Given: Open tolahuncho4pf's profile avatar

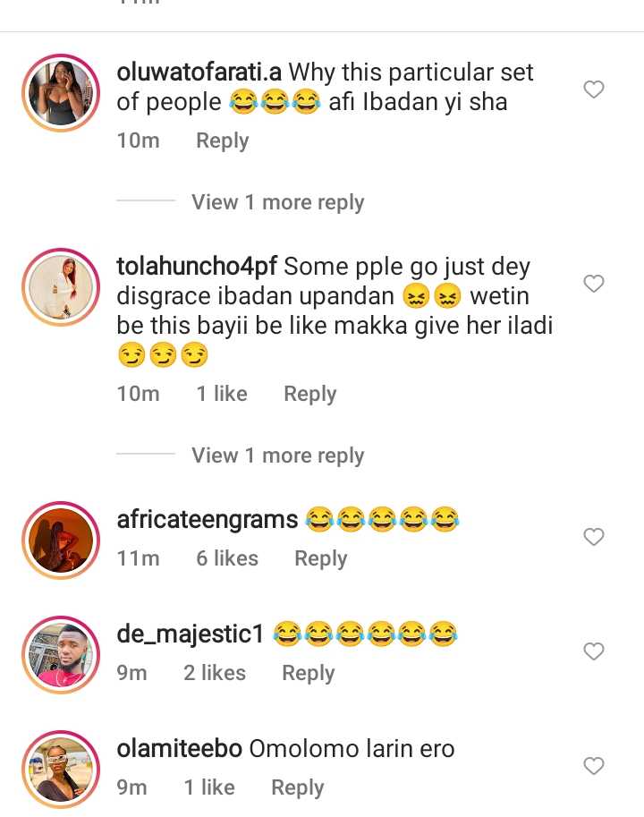Looking at the screenshot, I should pyautogui.click(x=60, y=287).
